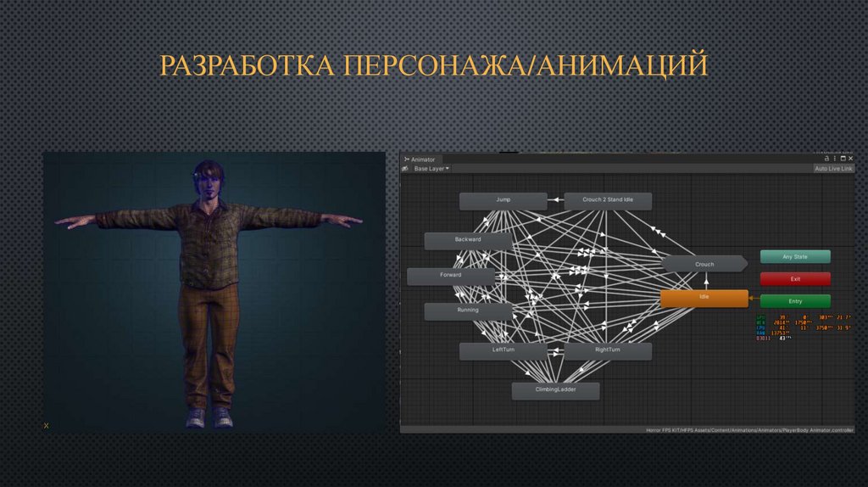Viewport: 868px width, 487px height.
Task: Select the orange Idle default state
Action: coord(704,298)
